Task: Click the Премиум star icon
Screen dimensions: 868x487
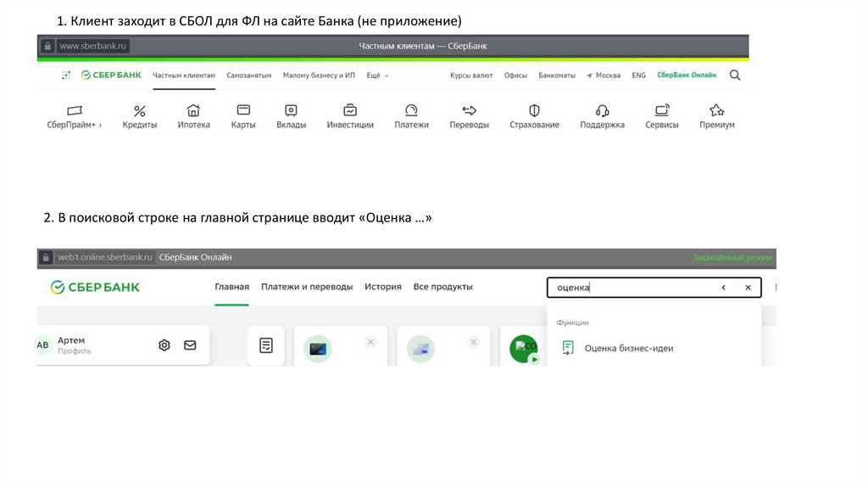Action: point(716,110)
